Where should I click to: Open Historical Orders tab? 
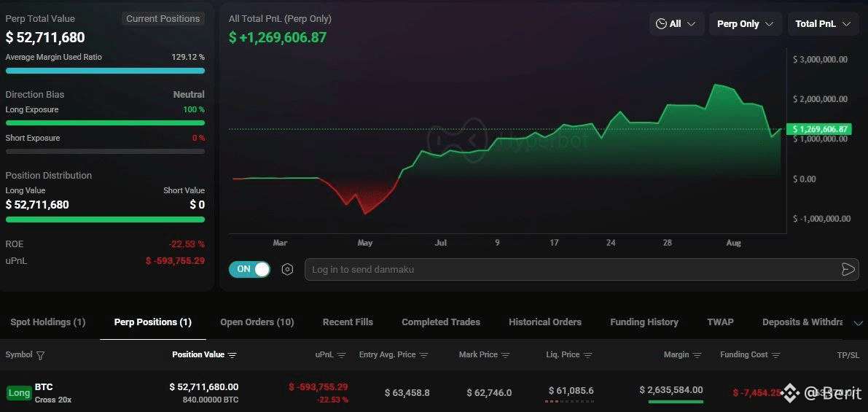pyautogui.click(x=544, y=322)
